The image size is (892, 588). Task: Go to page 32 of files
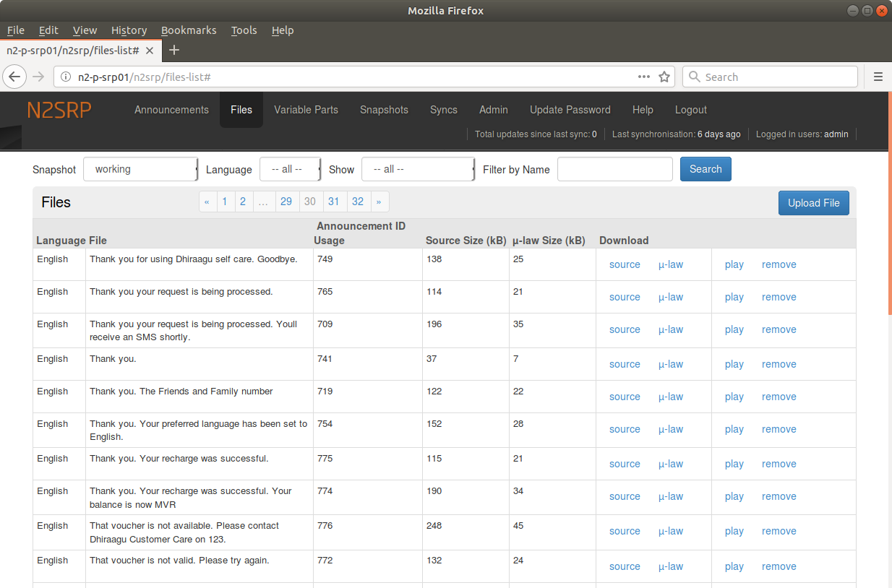click(357, 202)
